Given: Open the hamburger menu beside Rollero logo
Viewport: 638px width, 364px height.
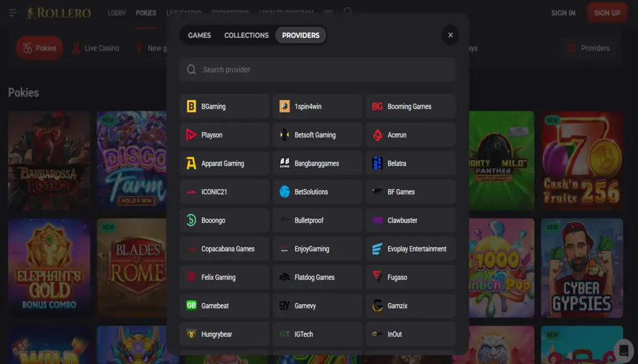Looking at the screenshot, I should (12, 12).
